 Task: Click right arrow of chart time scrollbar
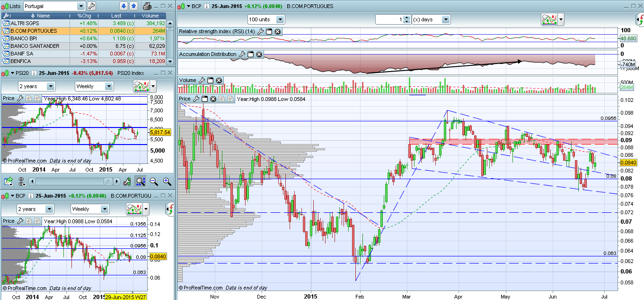[116, 182]
